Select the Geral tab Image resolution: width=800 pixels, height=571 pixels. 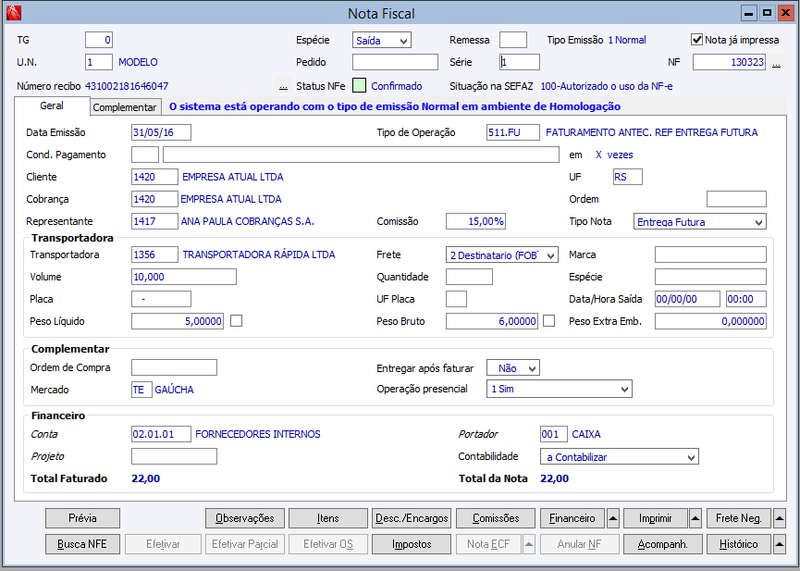click(x=52, y=106)
